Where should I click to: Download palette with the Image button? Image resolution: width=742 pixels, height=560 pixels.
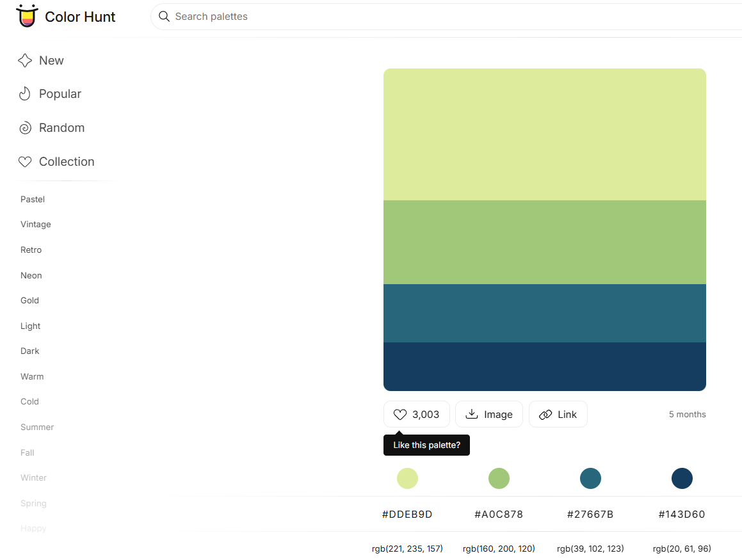pos(489,414)
